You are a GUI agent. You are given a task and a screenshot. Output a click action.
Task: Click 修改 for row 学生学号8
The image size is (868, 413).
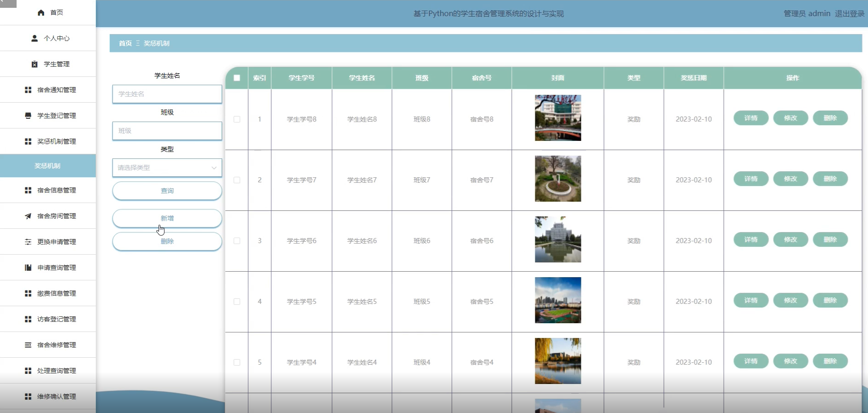[x=791, y=118]
